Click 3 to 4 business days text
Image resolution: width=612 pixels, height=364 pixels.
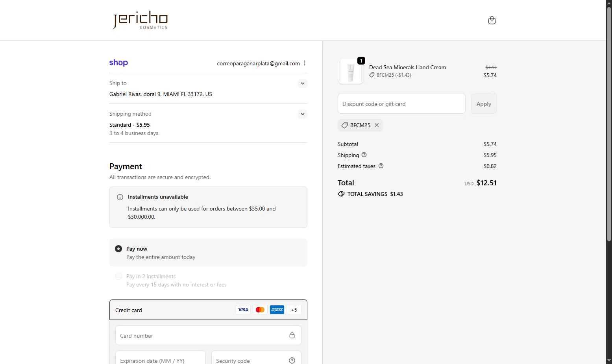point(134,133)
